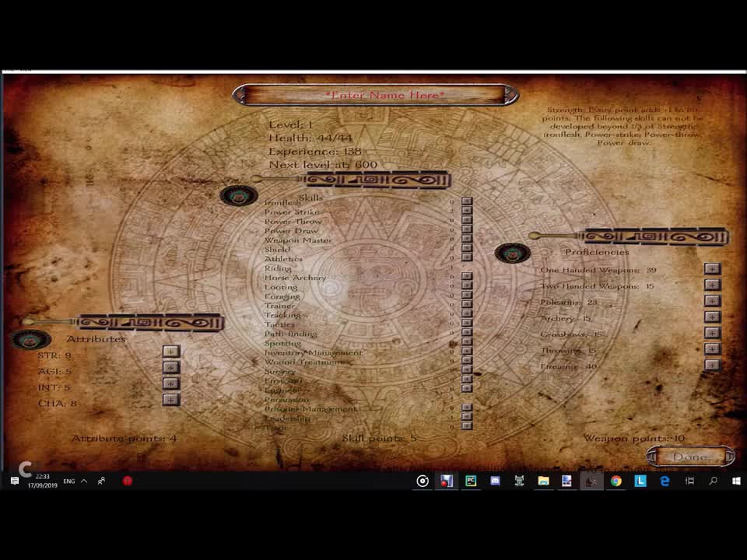Raise One Handed Weapons proficiency with its plus button
Viewport: 747px width, 560px height.
712,270
